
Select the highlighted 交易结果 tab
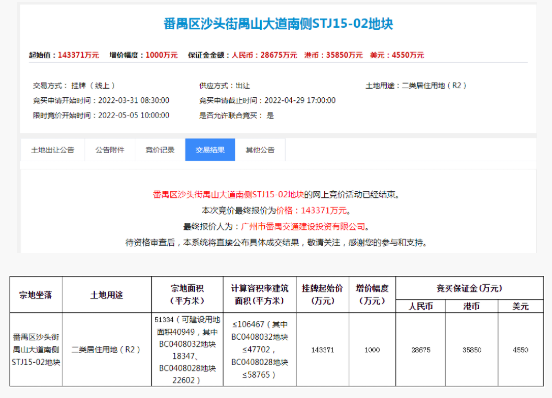[x=210, y=150]
